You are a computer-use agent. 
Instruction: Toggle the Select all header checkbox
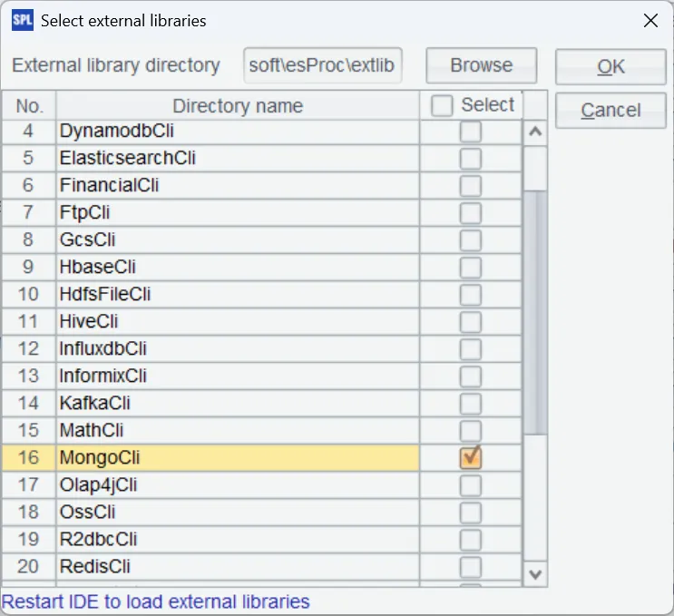[x=442, y=106]
